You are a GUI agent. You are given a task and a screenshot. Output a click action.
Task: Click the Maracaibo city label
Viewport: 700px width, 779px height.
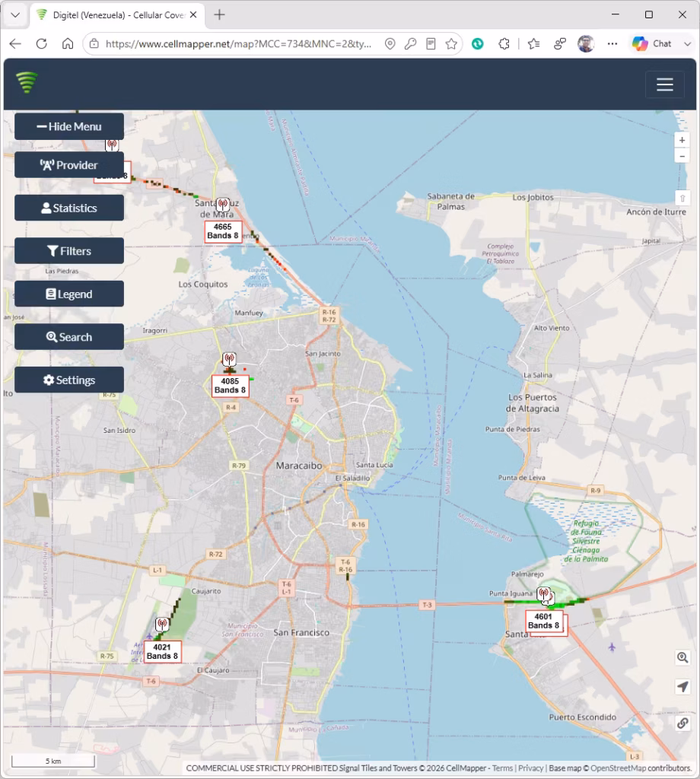[x=299, y=466]
